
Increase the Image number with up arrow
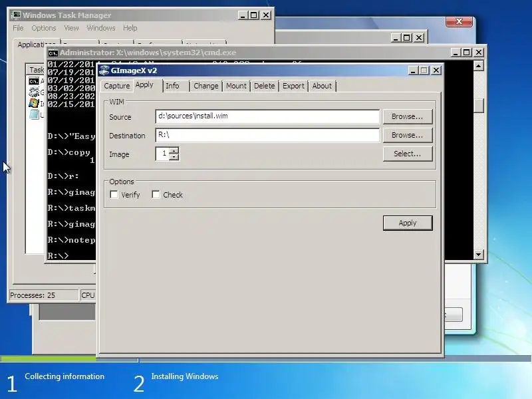coord(174,151)
